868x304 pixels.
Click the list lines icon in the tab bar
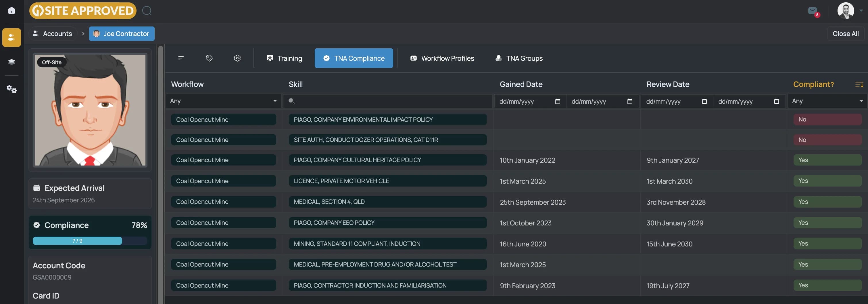click(181, 58)
